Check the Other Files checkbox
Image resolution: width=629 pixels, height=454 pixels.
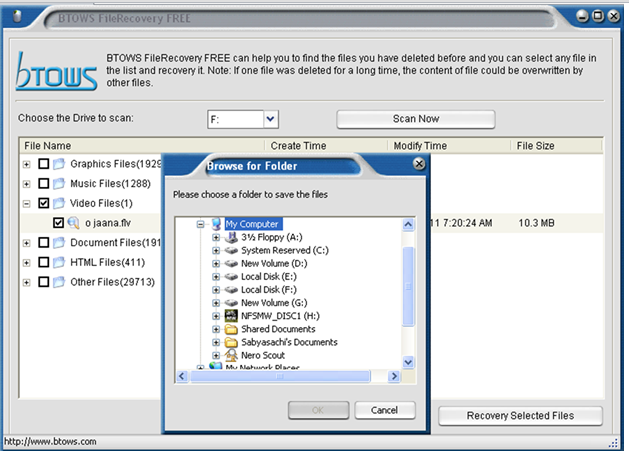(44, 282)
